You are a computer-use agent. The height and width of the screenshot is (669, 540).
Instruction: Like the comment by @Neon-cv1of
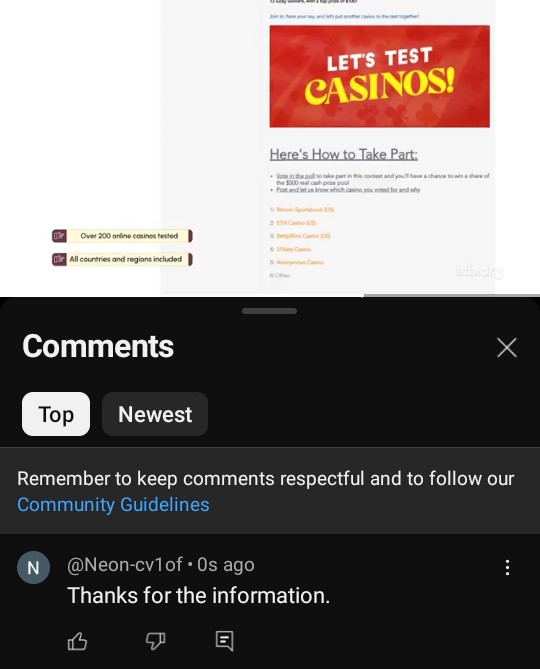[77, 641]
